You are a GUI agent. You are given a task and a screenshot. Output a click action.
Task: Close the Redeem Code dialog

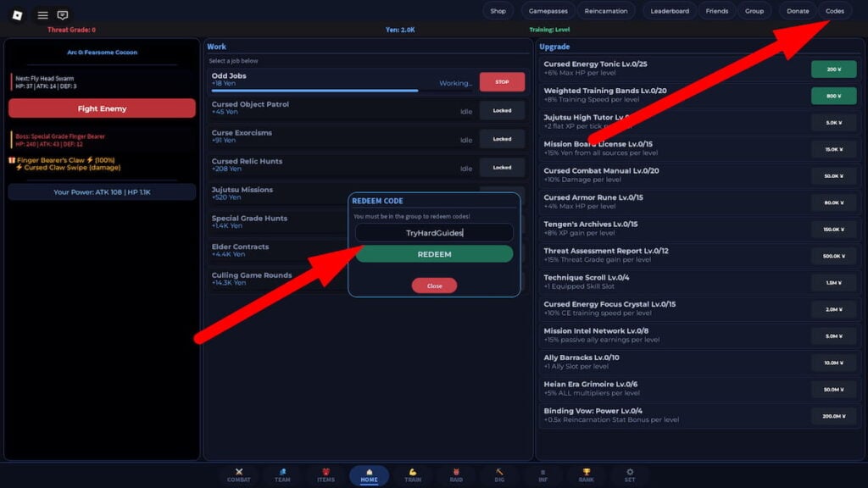point(434,286)
